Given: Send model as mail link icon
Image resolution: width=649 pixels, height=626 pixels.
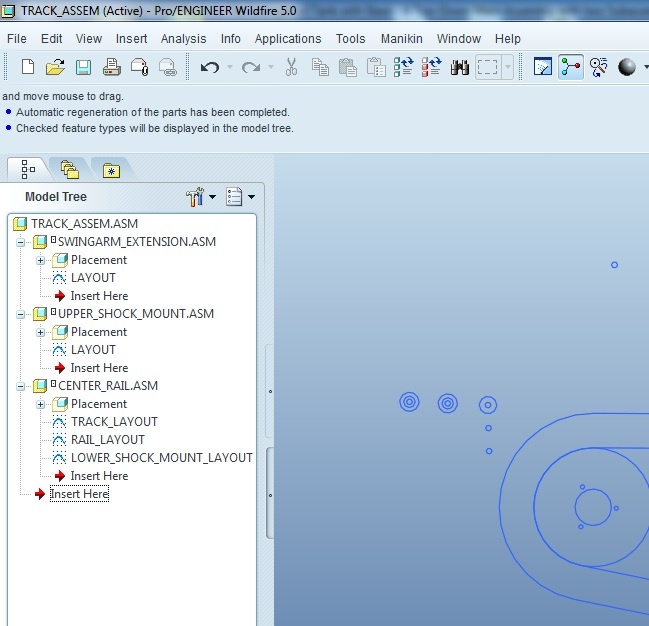Looking at the screenshot, I should point(168,67).
